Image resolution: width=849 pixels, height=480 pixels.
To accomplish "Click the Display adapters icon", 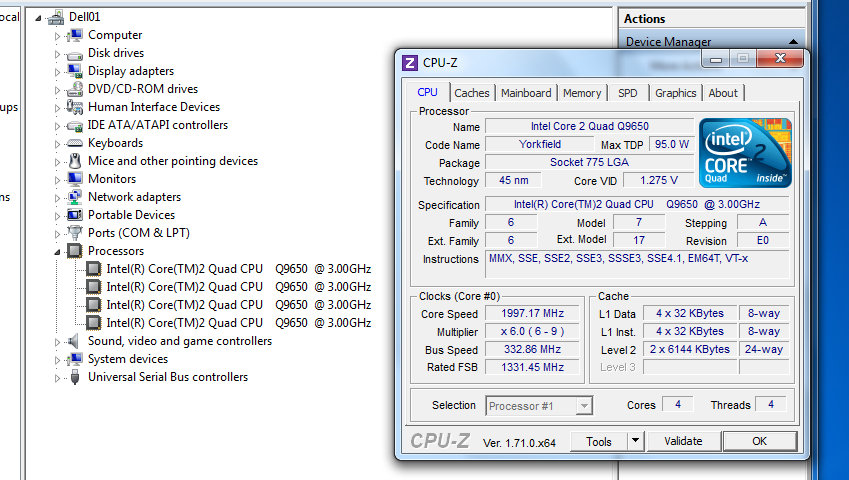I will click(74, 71).
